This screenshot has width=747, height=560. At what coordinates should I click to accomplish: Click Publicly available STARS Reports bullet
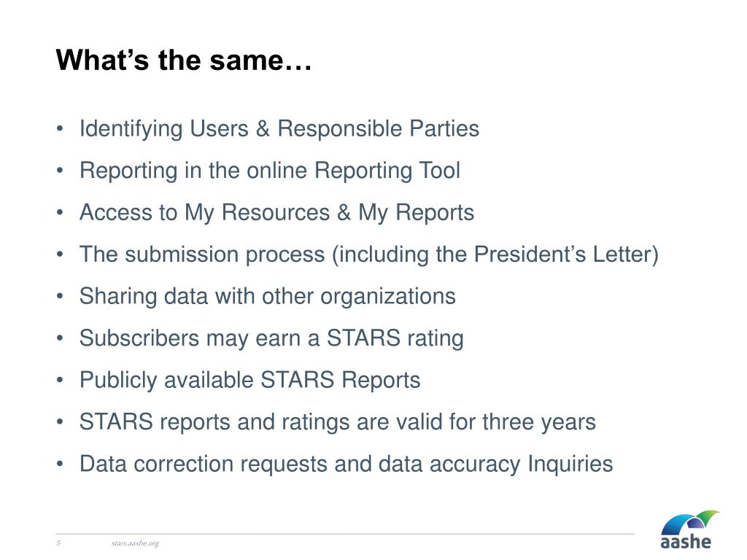[x=249, y=380]
